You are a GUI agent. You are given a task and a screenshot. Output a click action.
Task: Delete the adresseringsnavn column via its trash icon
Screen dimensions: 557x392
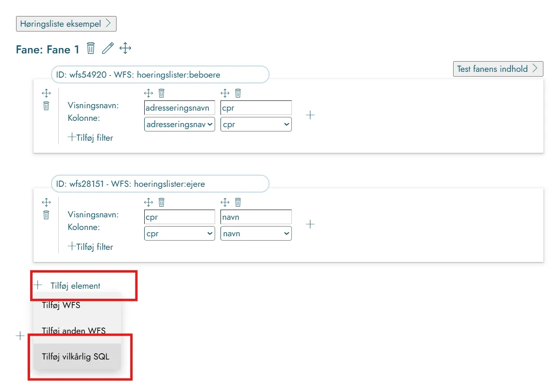tap(162, 93)
